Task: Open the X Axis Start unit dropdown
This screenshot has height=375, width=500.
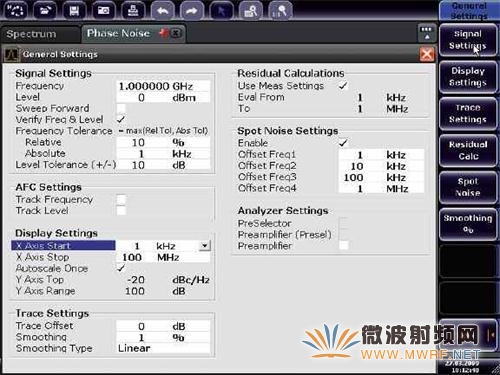Action: point(205,246)
